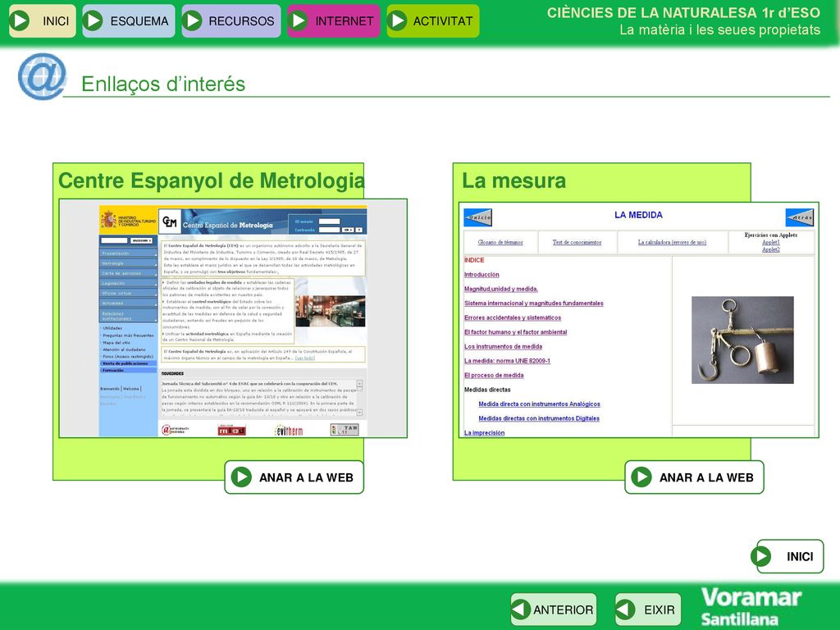Go back with the ANTERIOR button
Viewport: 840px width, 630px height.
point(554,609)
